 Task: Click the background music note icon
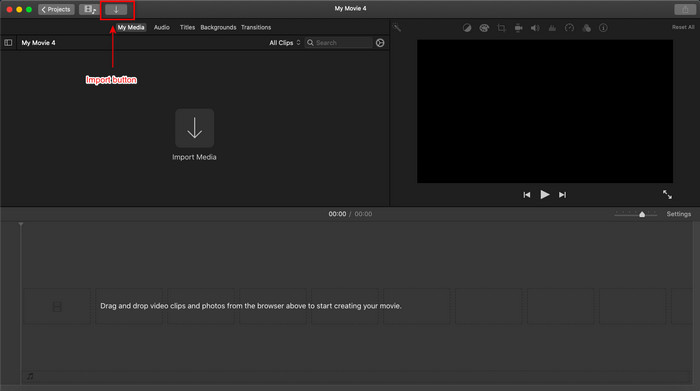[x=30, y=376]
